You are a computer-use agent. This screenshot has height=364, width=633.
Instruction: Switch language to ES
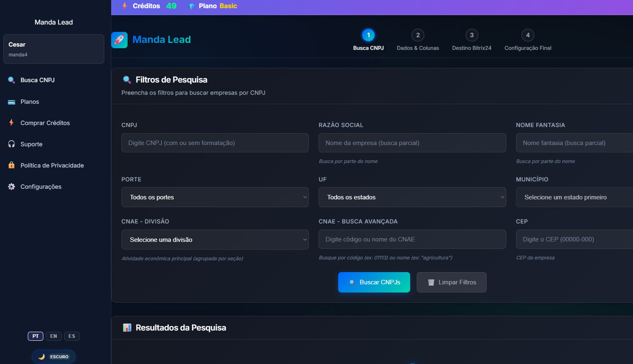[x=72, y=336]
